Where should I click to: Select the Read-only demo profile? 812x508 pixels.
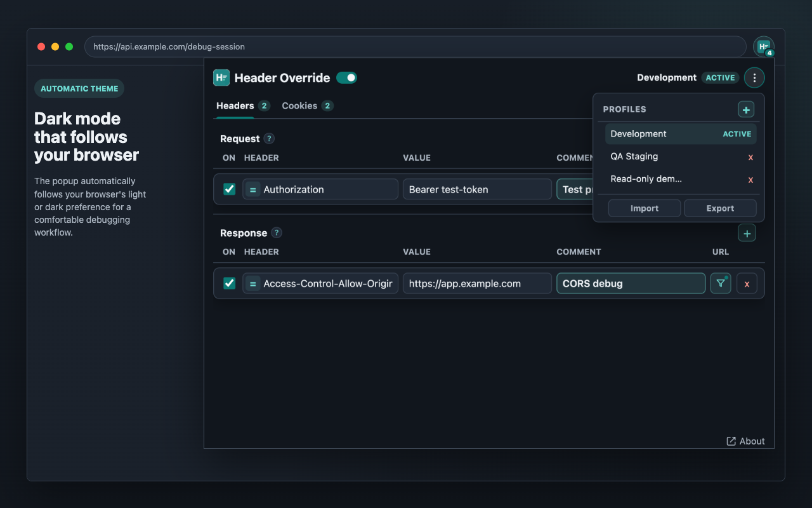(x=681, y=179)
